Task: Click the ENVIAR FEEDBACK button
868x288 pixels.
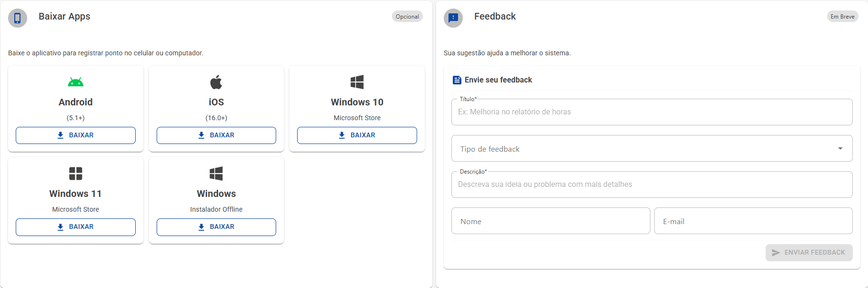Action: pos(809,253)
